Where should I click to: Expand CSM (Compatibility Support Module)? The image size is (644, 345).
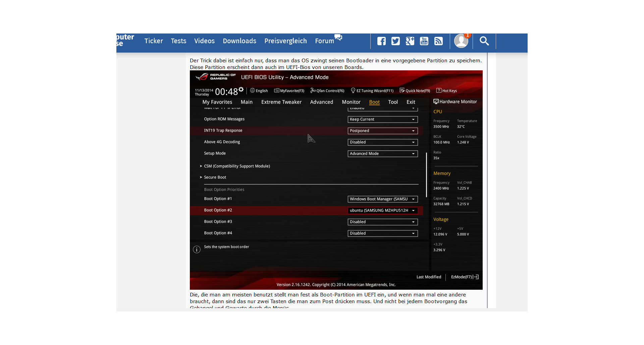pos(235,166)
